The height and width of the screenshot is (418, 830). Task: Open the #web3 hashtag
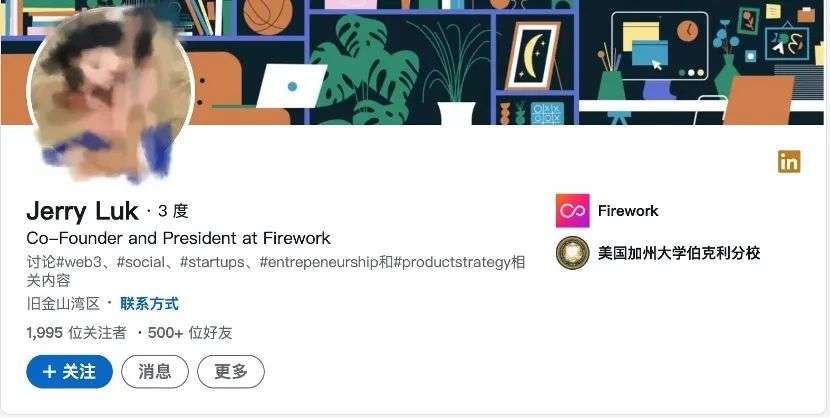77,262
